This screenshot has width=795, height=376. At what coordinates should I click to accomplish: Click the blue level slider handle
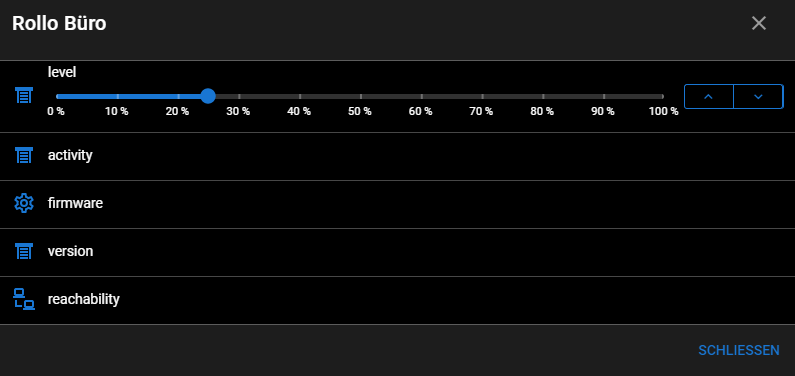click(208, 96)
